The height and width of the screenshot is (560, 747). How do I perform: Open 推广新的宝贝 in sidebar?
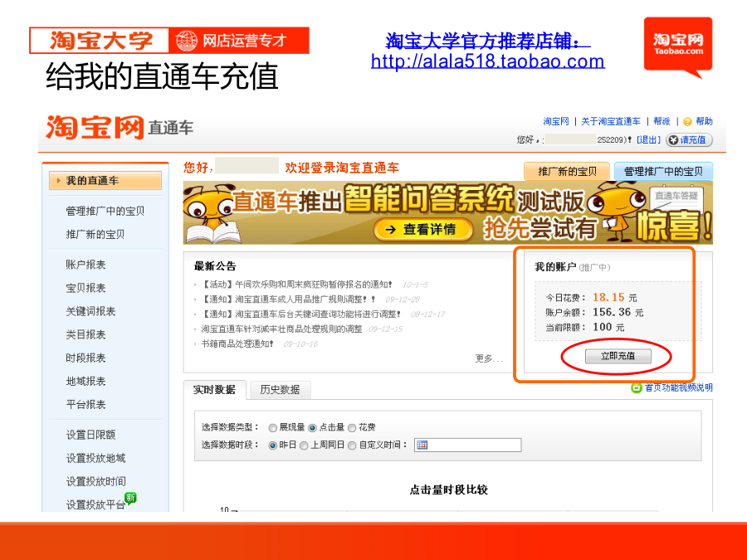coord(95,234)
